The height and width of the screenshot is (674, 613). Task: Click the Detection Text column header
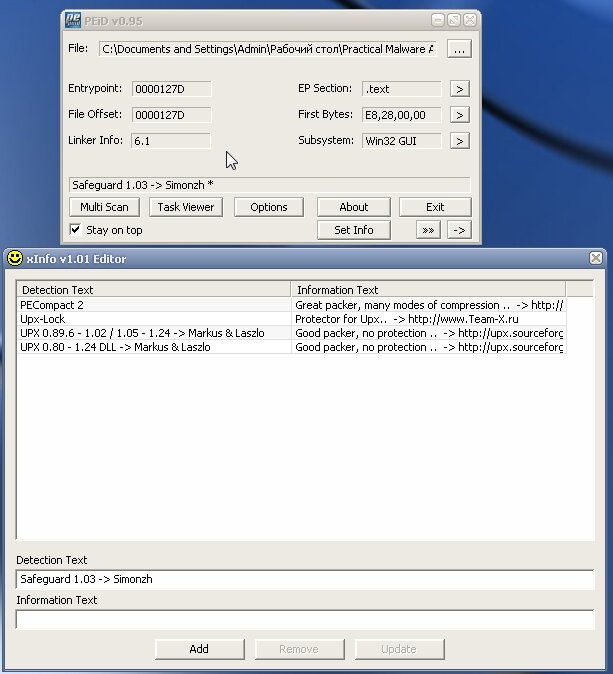(153, 290)
